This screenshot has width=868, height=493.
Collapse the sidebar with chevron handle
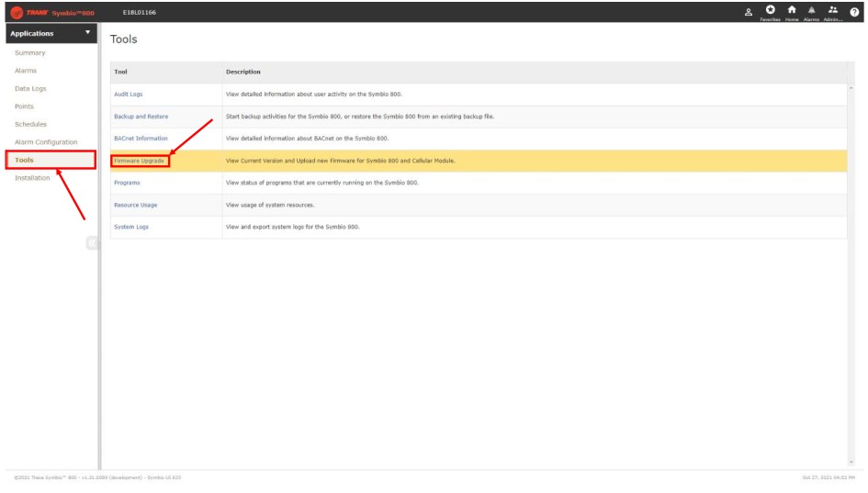92,243
